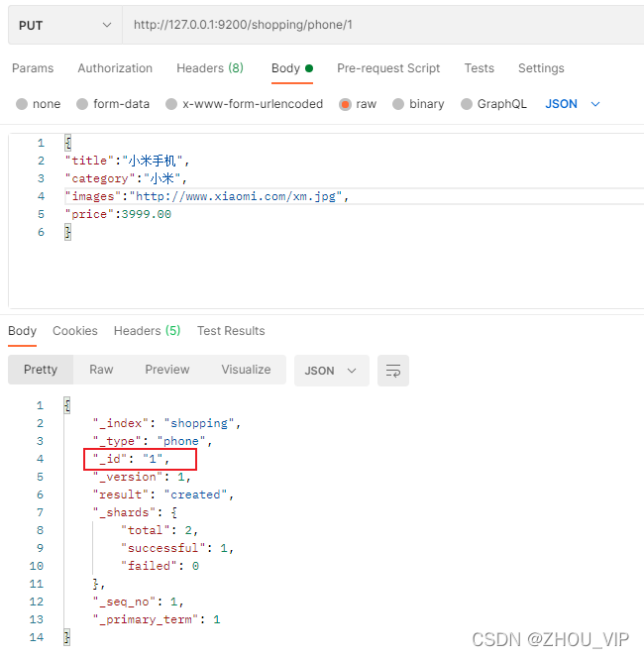Image resolution: width=644 pixels, height=658 pixels.
Task: Open the Headers (8) request tab
Action: [x=210, y=68]
